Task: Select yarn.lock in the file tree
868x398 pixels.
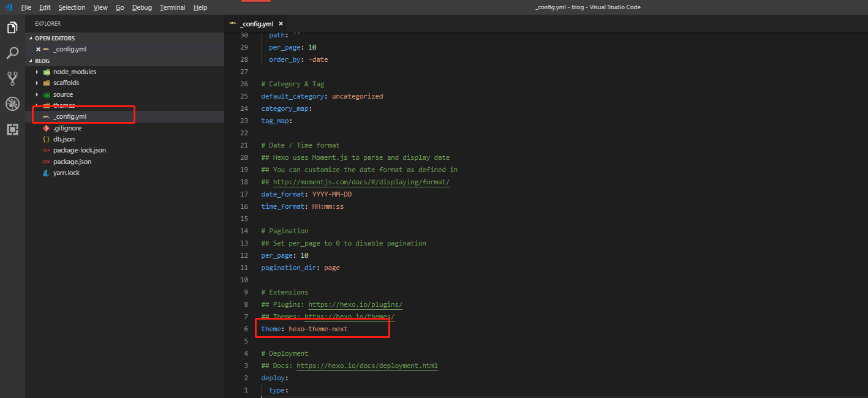Action: [x=125, y=173]
